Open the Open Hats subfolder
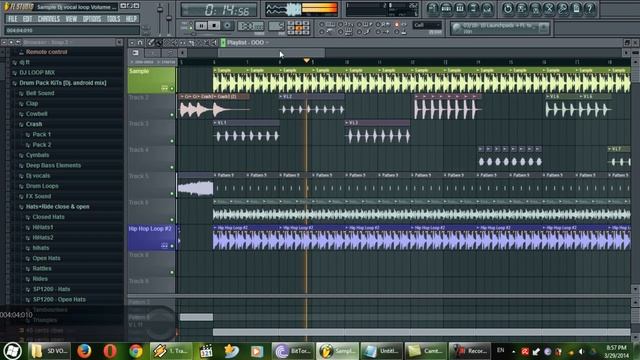The height and width of the screenshot is (360, 640). 46,258
